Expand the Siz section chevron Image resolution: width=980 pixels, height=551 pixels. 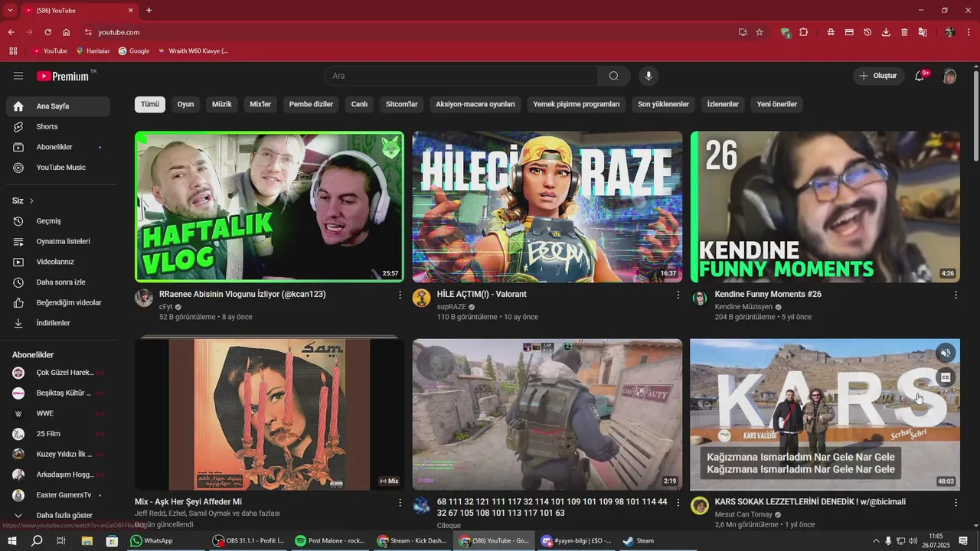(x=31, y=201)
